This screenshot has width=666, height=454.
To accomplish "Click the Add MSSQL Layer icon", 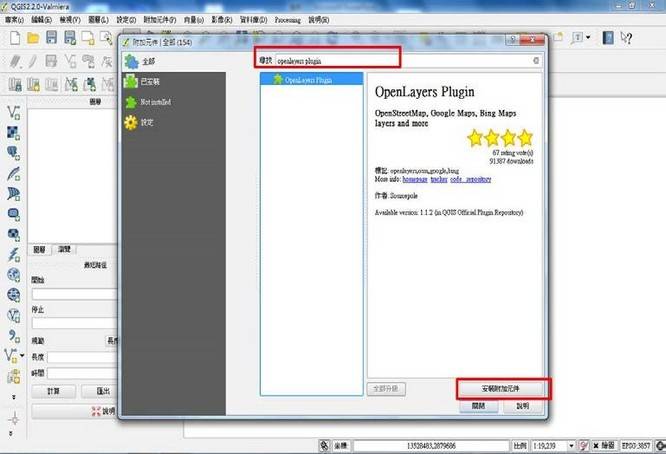I will 14,194.
